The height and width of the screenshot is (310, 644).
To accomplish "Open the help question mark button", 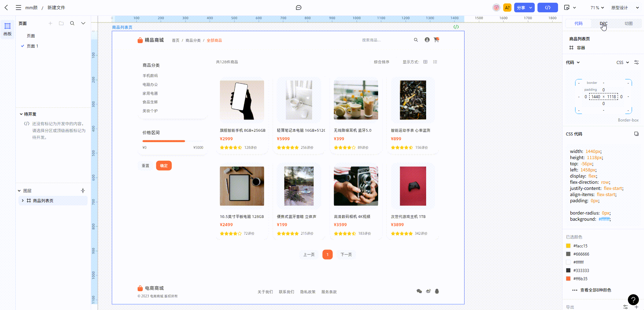I will point(633,300).
